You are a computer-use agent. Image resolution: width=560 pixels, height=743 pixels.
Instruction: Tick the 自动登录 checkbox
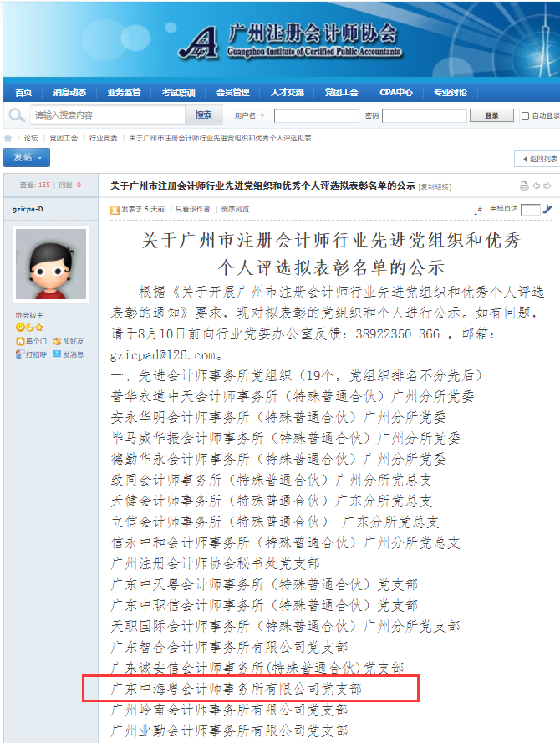point(525,115)
